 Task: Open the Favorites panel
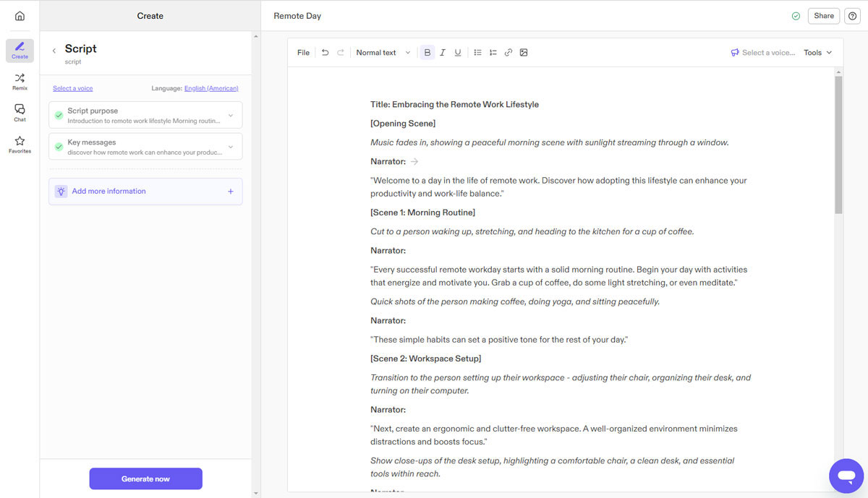(20, 143)
